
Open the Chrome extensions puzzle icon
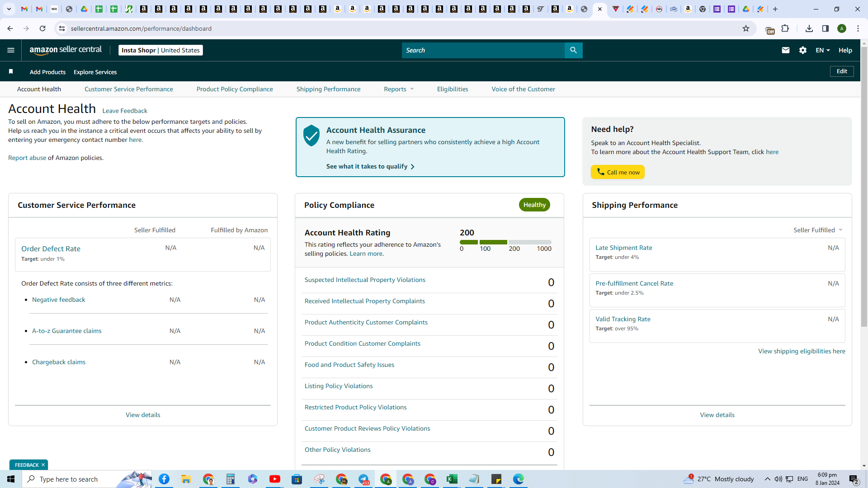click(x=785, y=28)
